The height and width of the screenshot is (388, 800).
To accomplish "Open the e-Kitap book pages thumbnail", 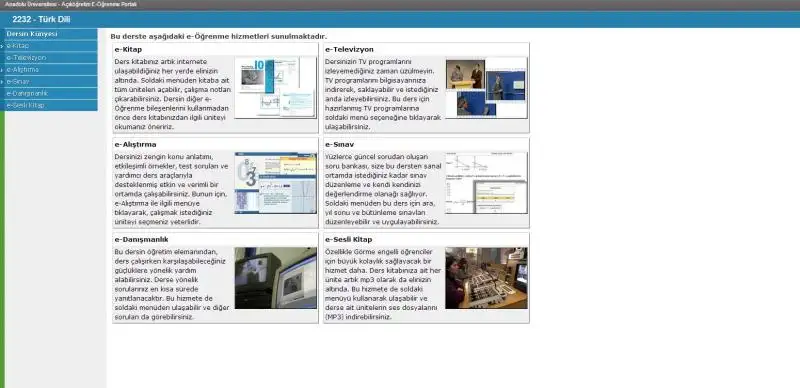I will 276,87.
